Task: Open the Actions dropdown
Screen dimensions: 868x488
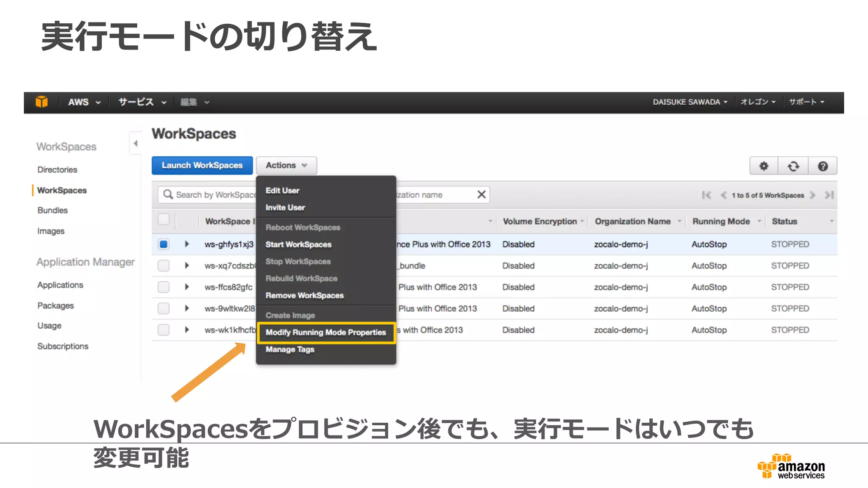Action: click(286, 166)
